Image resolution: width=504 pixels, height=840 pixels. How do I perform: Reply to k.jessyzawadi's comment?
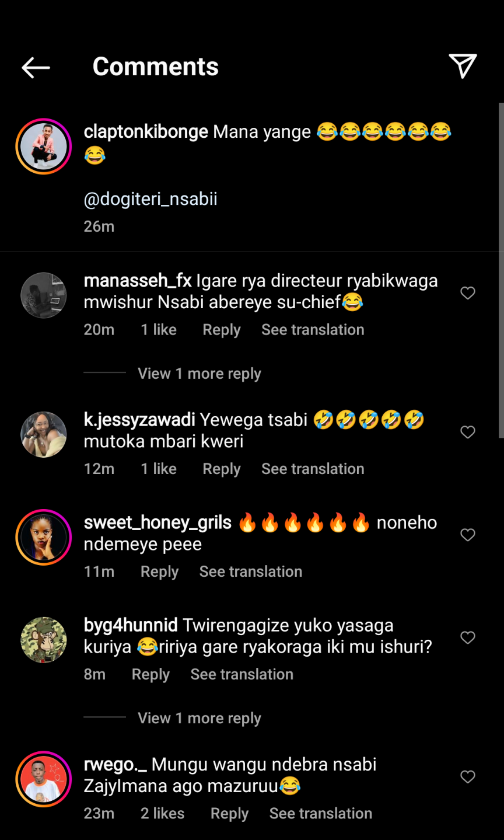[x=221, y=469]
